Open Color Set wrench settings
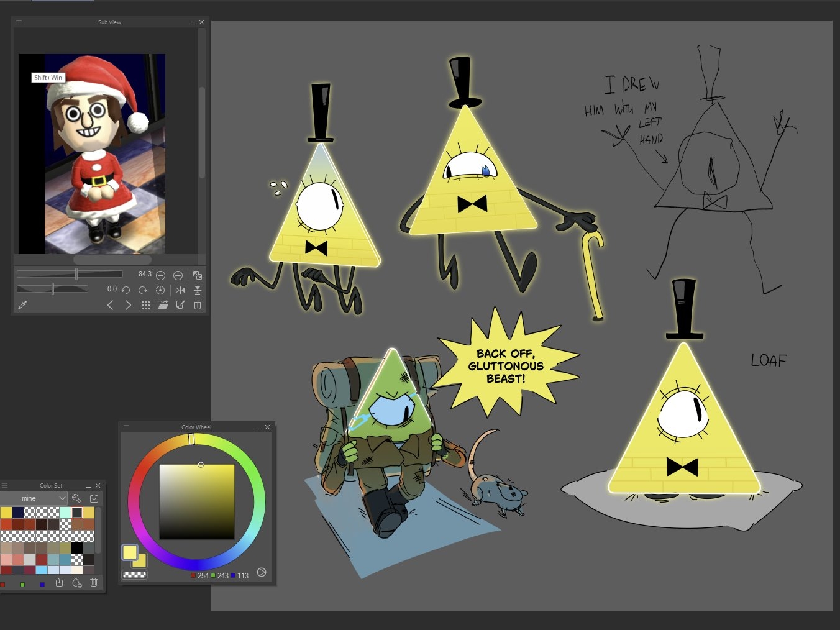Screen dimensions: 840x630 pyautogui.click(x=76, y=498)
